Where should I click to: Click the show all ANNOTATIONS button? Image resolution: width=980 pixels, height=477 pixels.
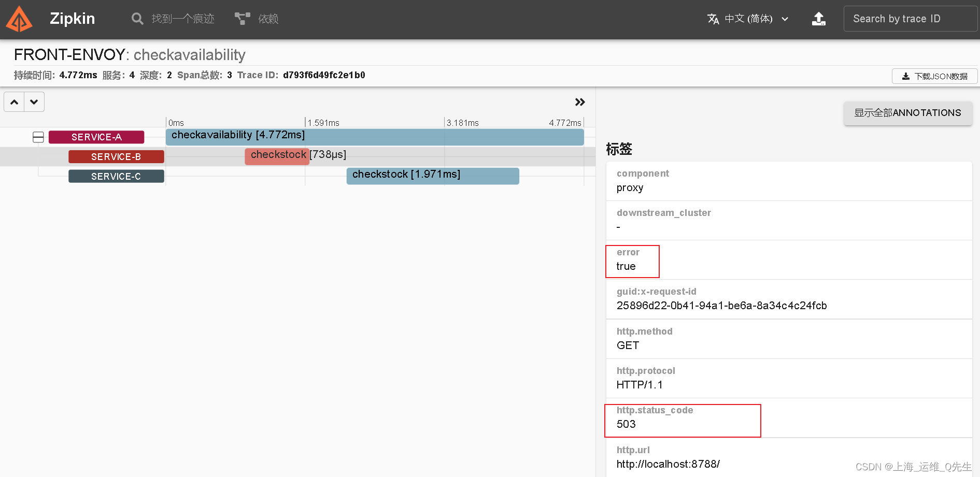(x=907, y=113)
